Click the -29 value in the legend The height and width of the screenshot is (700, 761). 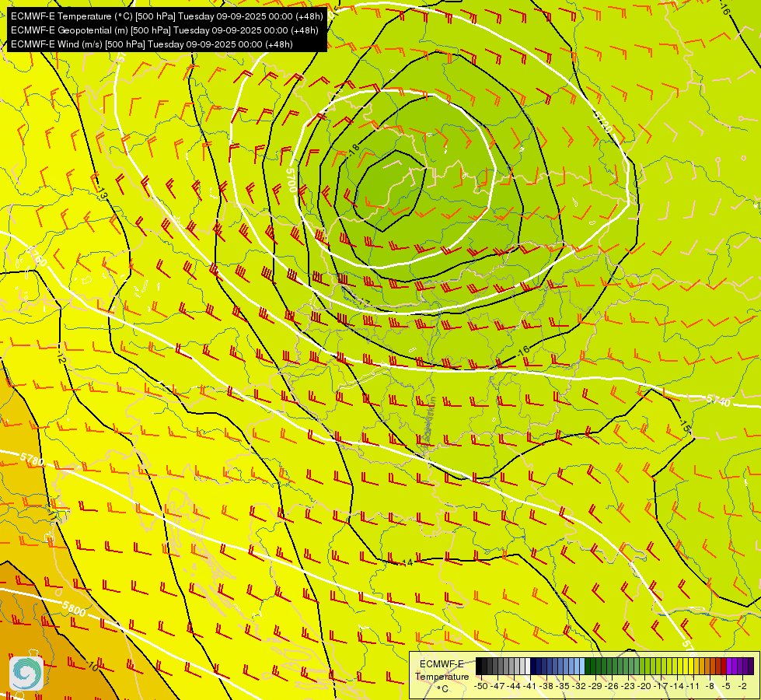tap(596, 686)
